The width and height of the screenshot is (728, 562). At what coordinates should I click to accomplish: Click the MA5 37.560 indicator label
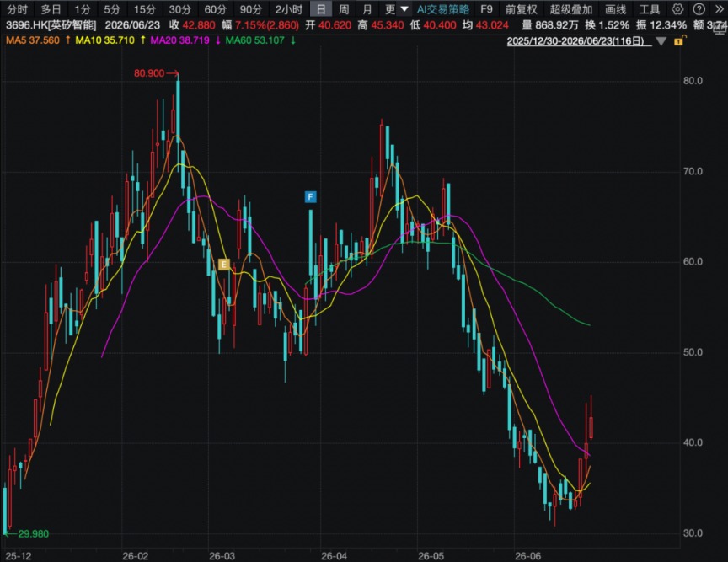[33, 40]
